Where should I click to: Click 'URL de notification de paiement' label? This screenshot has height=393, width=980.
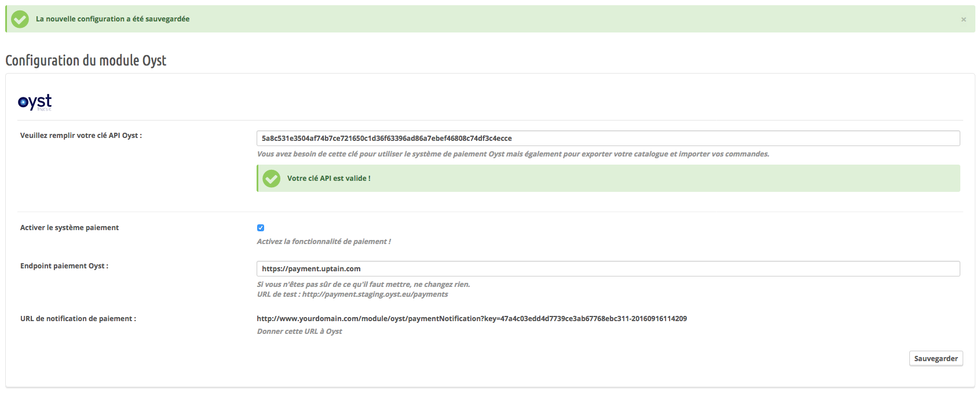click(x=78, y=318)
